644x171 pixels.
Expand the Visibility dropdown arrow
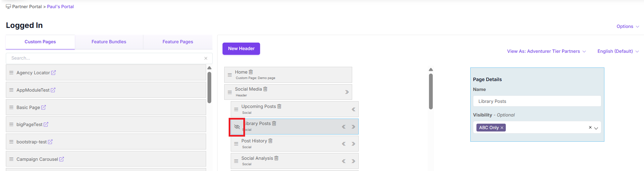596,128
